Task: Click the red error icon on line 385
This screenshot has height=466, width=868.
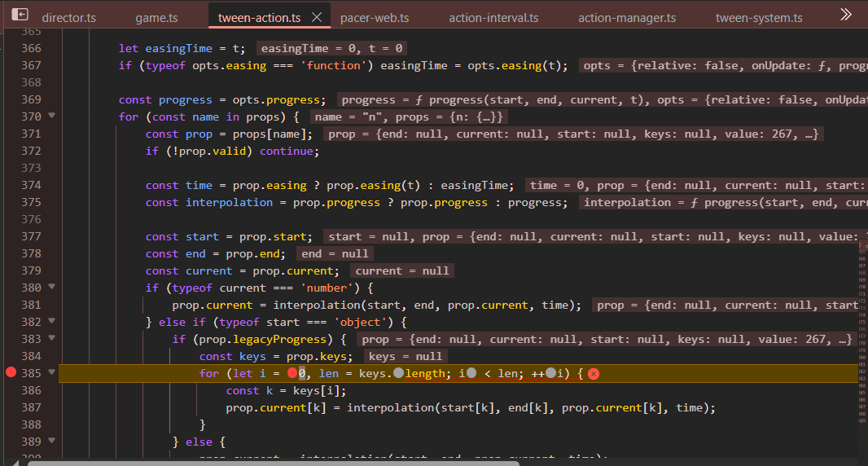Action: pyautogui.click(x=594, y=374)
